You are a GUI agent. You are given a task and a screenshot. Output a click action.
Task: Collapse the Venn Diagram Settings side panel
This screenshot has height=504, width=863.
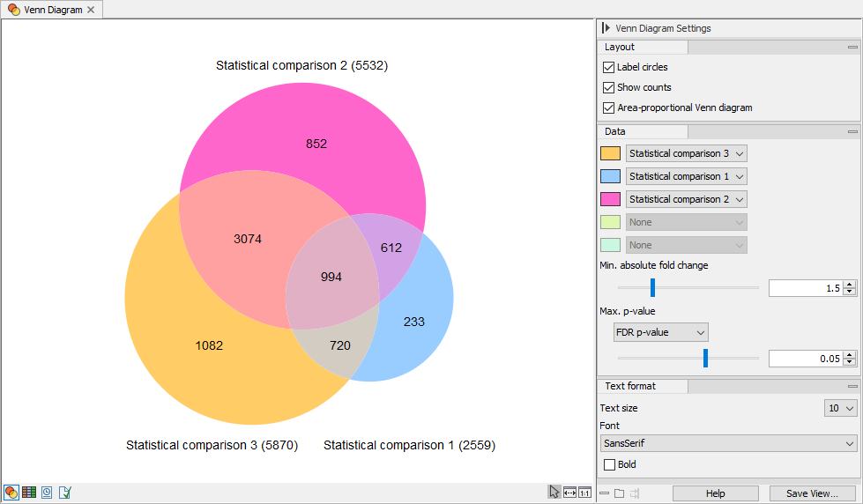(606, 28)
